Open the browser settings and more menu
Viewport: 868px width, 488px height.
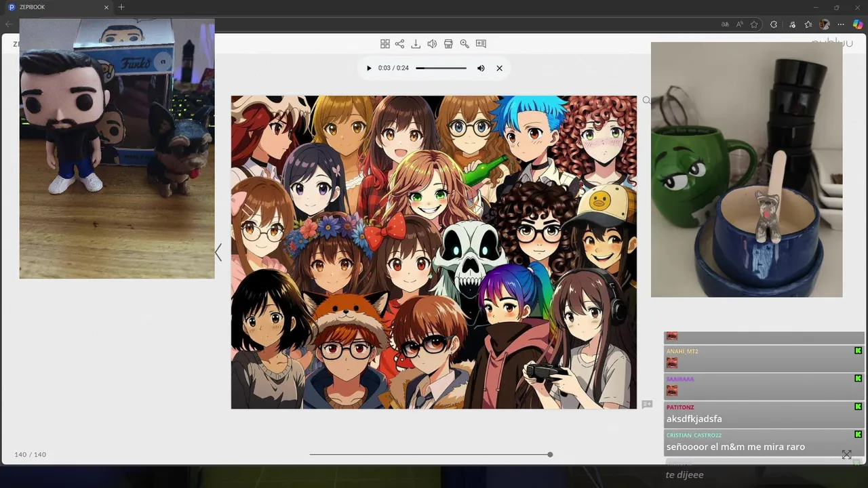841,24
